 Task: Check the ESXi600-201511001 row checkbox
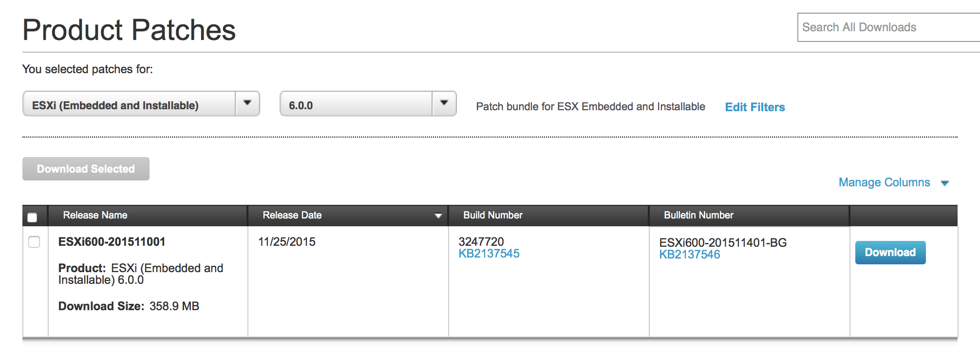34,242
